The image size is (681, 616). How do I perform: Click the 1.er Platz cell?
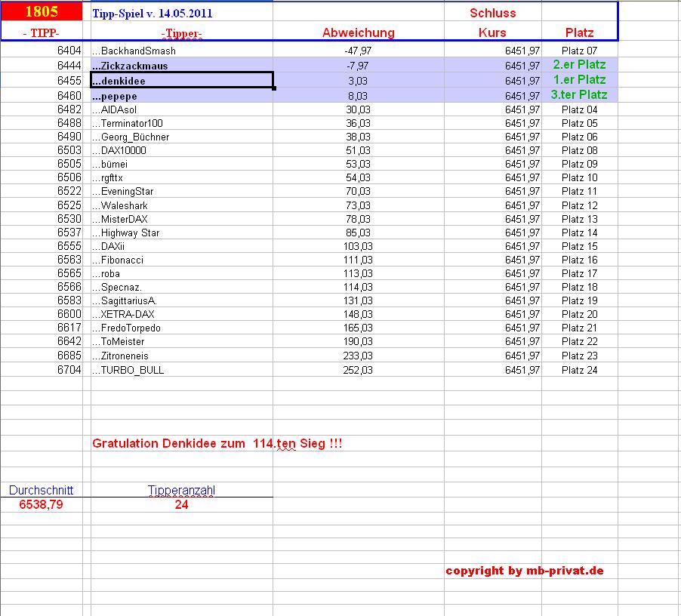pos(579,80)
